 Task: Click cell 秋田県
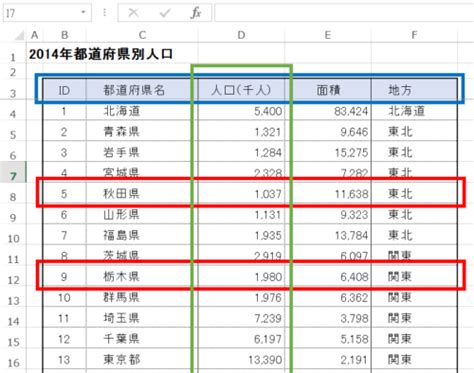pos(142,194)
